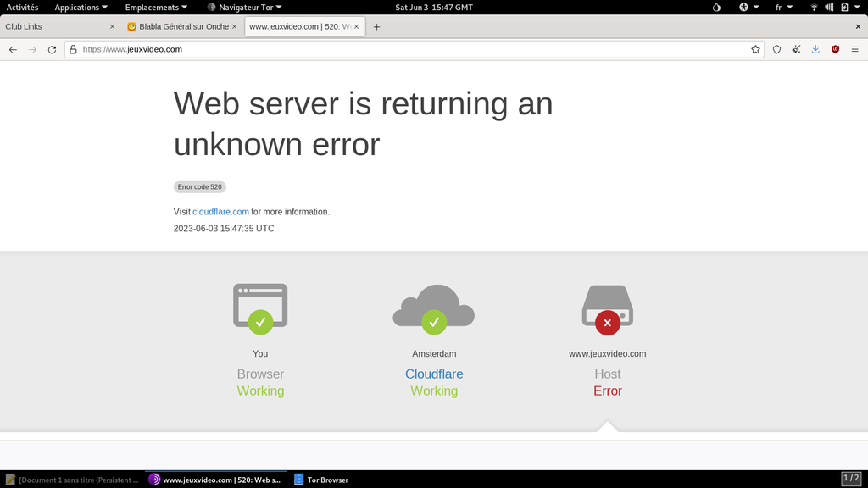The height and width of the screenshot is (488, 868).
Task: Click the Cloudflare cloud status icon
Action: pyautogui.click(x=434, y=308)
